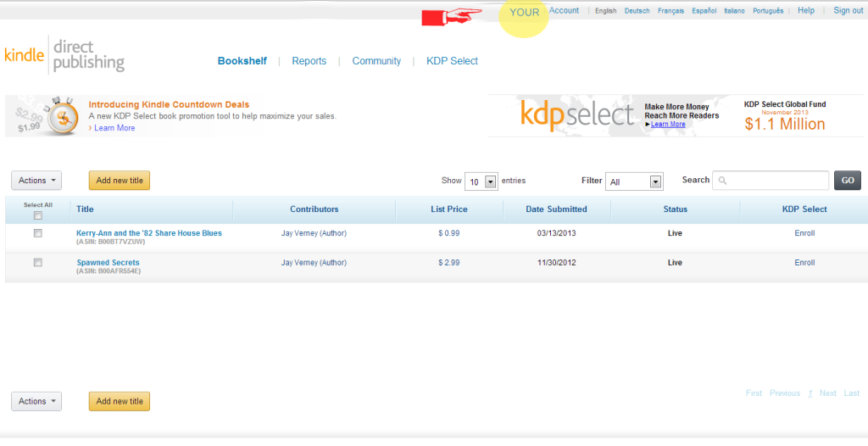Tick the Select All checkbox
Viewport: 868px width, 446px height.
click(x=37, y=215)
